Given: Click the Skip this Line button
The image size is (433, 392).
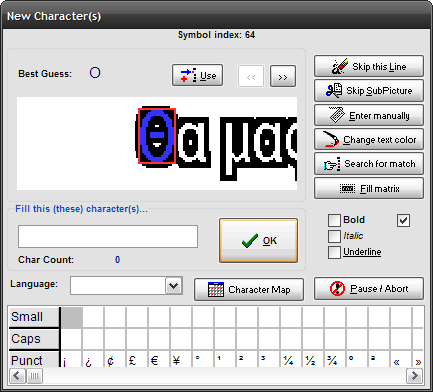Looking at the screenshot, I should (x=369, y=66).
